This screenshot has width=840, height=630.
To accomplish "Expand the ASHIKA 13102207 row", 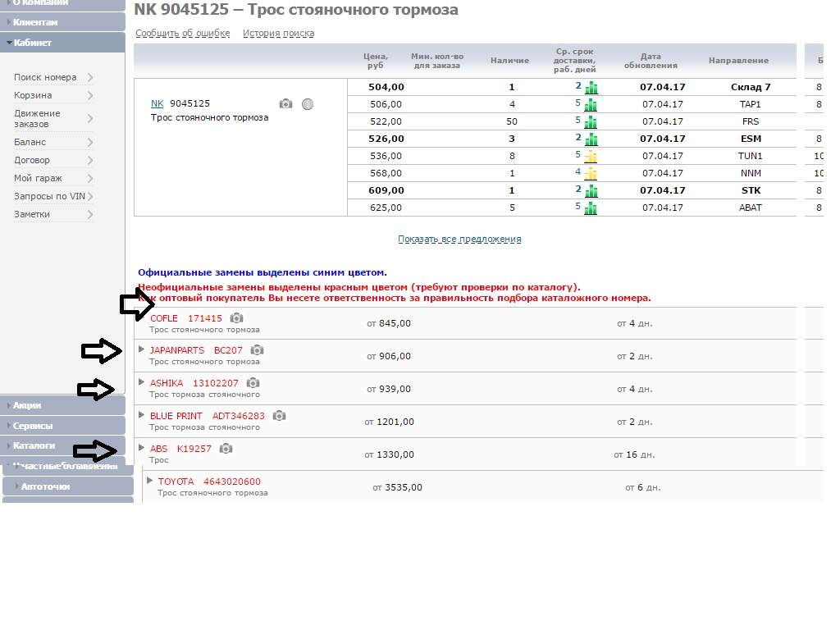I will (x=142, y=382).
